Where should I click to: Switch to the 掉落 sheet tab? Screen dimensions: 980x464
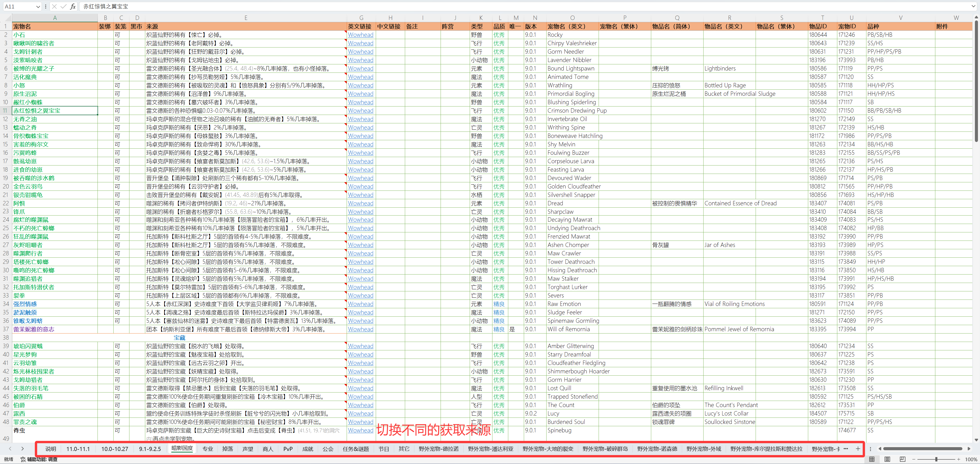click(227, 449)
